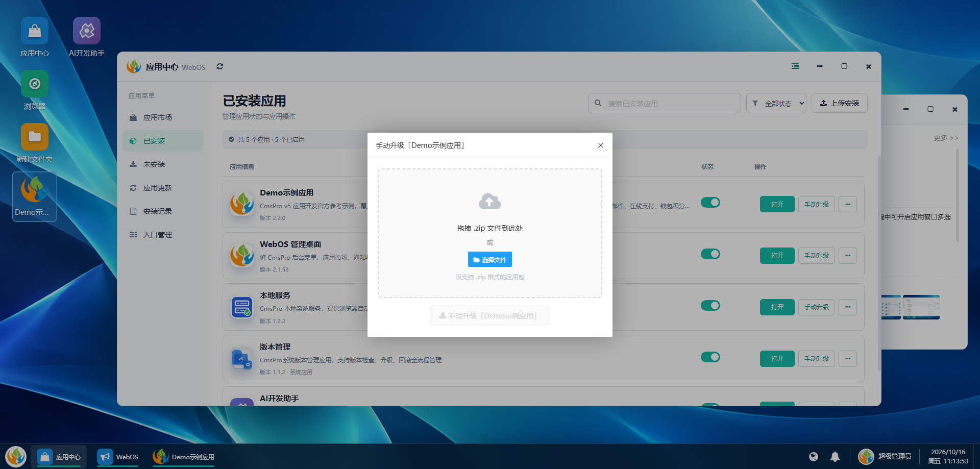Screen dimensions: 980x469
Task: Open 入口管理 in the sidebar menu
Action: click(x=163, y=235)
